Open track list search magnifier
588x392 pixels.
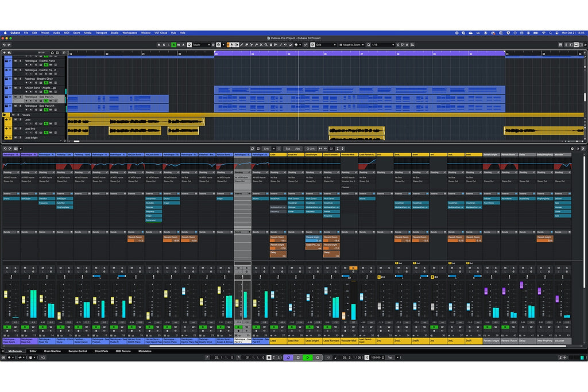64,53
